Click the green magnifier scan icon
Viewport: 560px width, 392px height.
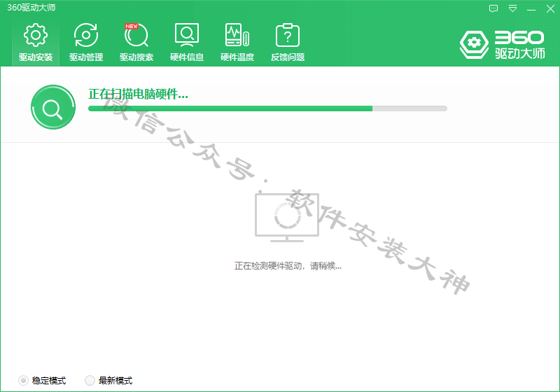pyautogui.click(x=53, y=107)
